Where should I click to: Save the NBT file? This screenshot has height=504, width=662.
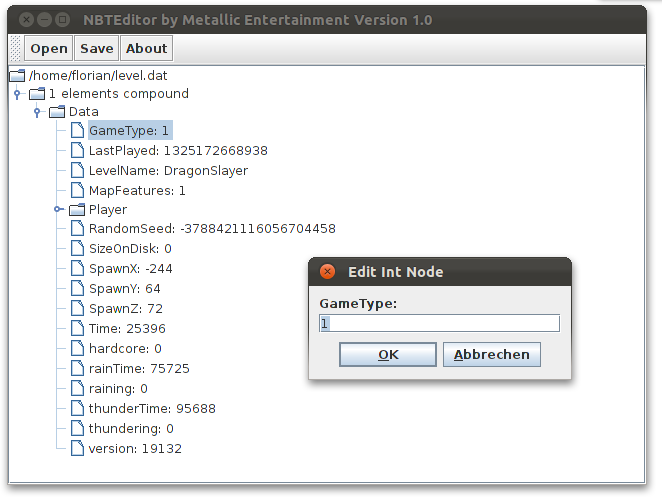click(97, 49)
